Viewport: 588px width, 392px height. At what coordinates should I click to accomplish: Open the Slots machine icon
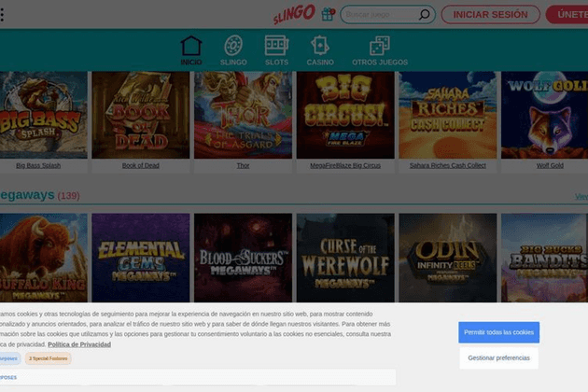(x=277, y=50)
